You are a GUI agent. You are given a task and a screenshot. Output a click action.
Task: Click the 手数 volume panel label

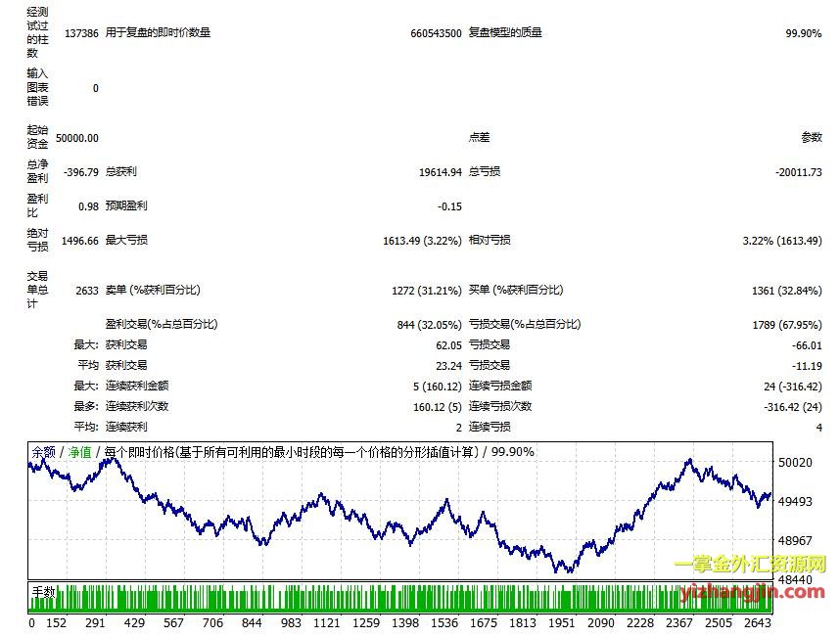45,592
